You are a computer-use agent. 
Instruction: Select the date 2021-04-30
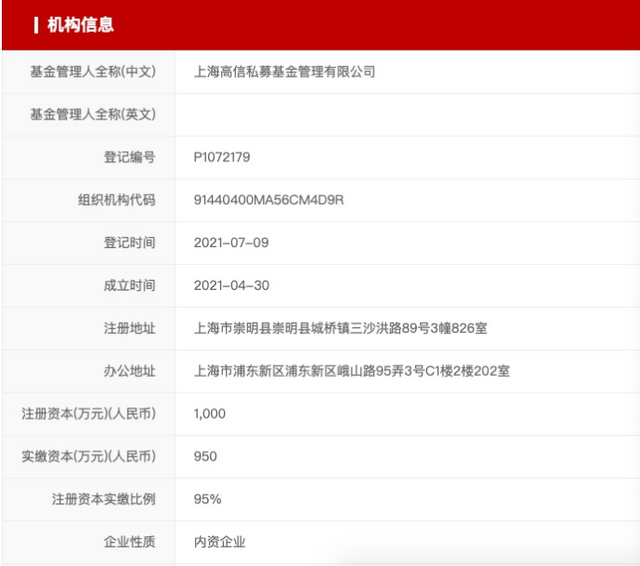point(231,286)
